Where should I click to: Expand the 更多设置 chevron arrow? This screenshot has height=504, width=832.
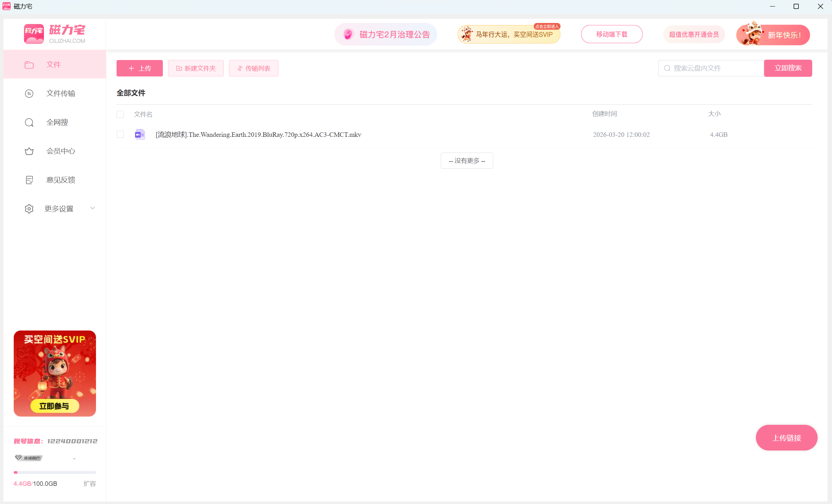[93, 208]
